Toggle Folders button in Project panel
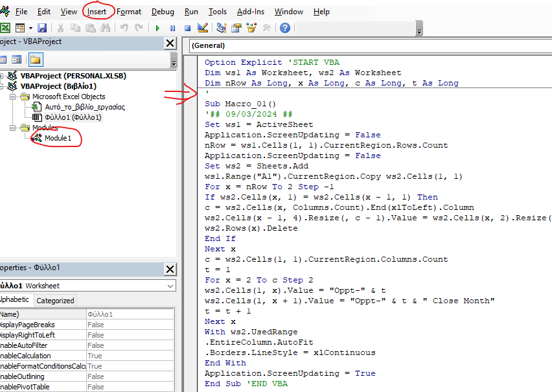This screenshot has height=392, width=552. tap(35, 60)
